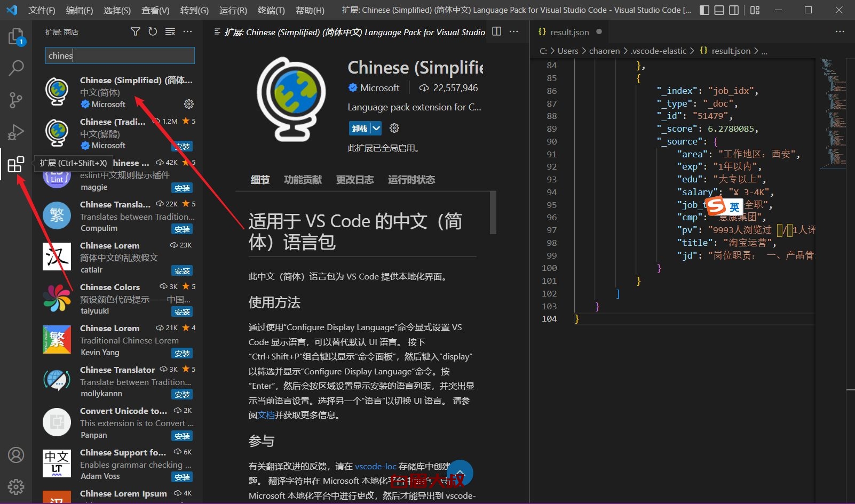Click the large globe extension logo
This screenshot has height=504, width=855.
[291, 99]
